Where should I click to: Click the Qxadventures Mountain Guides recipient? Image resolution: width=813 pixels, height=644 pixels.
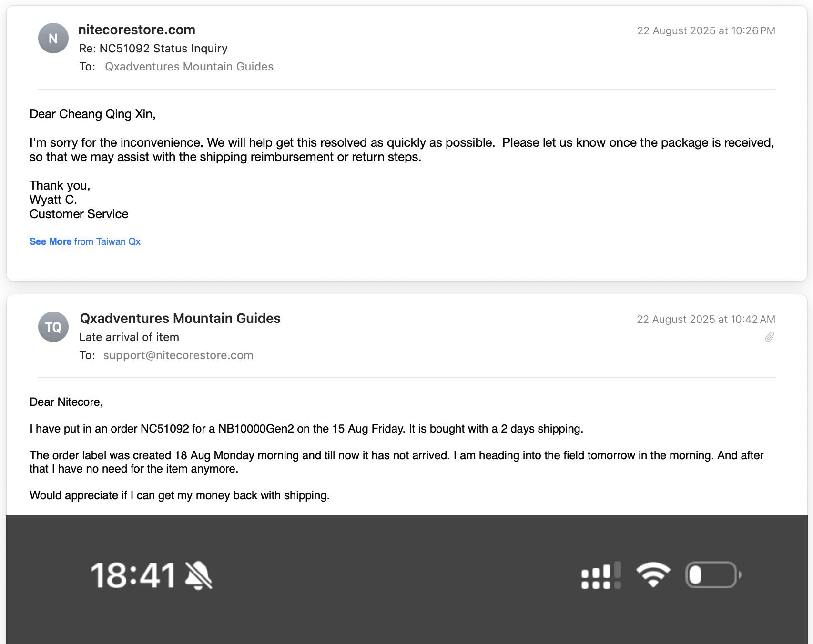(189, 67)
